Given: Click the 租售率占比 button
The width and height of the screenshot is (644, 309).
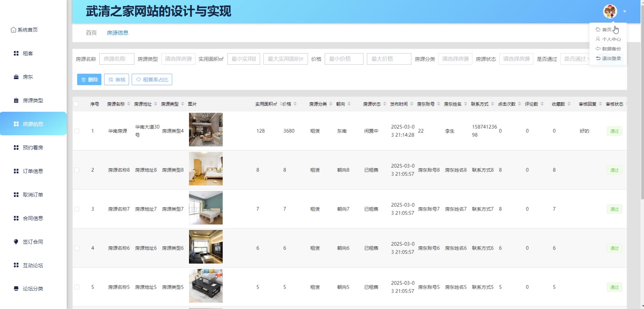Looking at the screenshot, I should point(152,79).
